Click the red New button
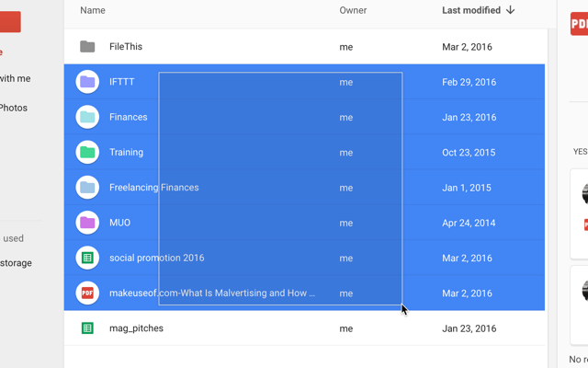The width and height of the screenshot is (588, 368). (10, 22)
